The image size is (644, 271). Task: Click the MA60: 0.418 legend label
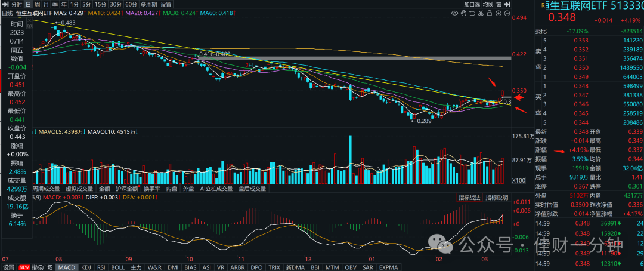(216, 13)
